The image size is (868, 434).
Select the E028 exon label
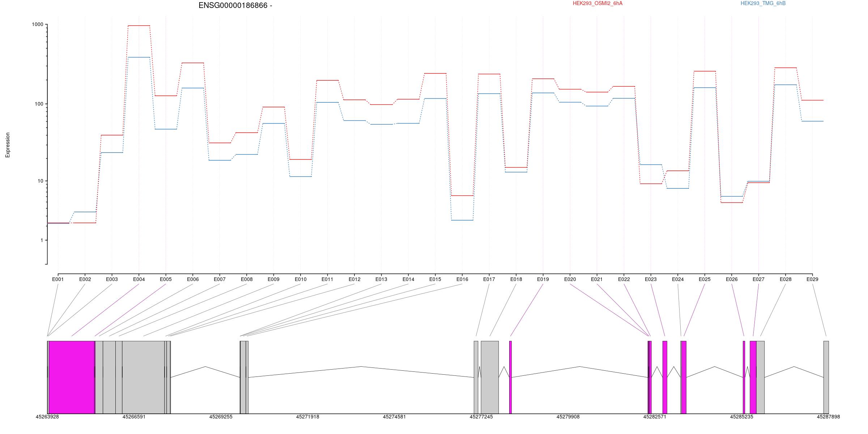point(786,279)
